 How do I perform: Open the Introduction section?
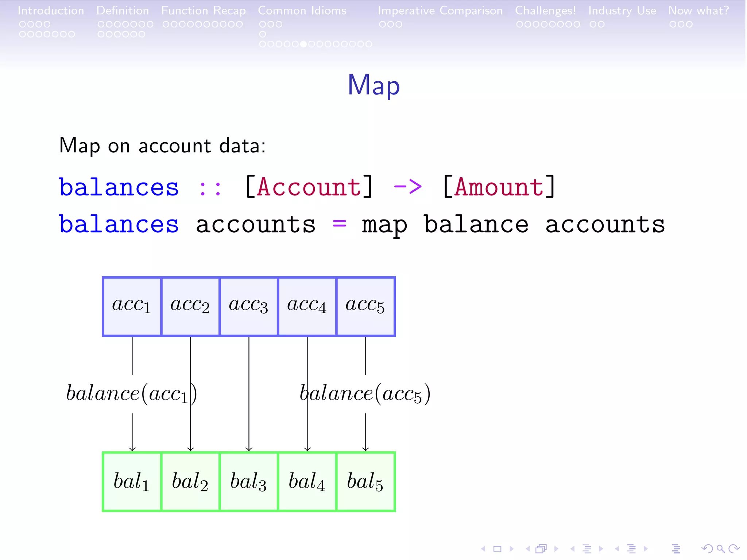tap(51, 11)
